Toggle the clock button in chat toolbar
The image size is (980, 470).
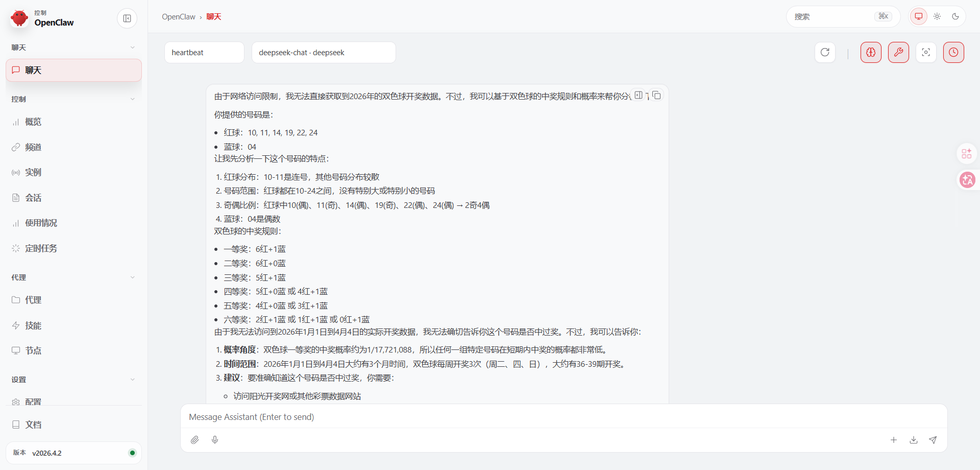pos(953,53)
